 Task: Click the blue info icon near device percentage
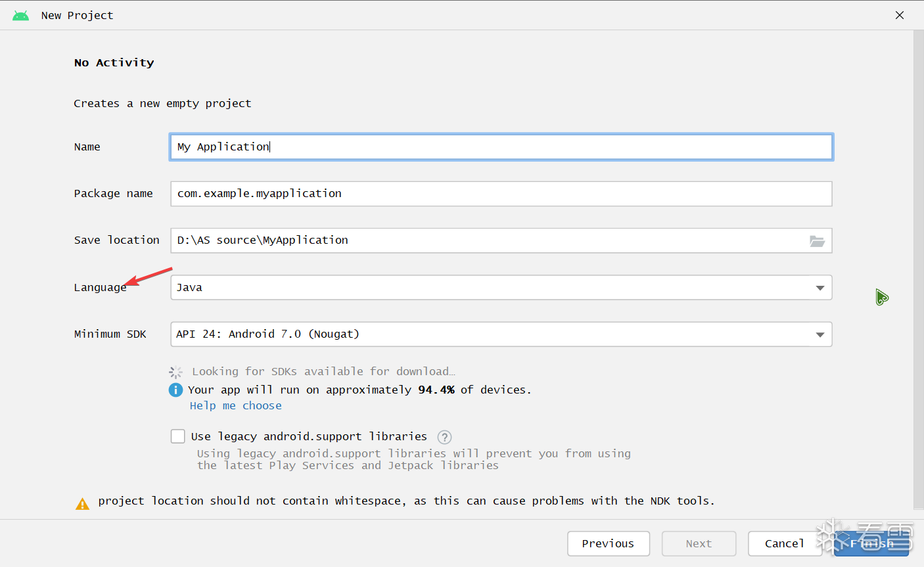click(175, 390)
